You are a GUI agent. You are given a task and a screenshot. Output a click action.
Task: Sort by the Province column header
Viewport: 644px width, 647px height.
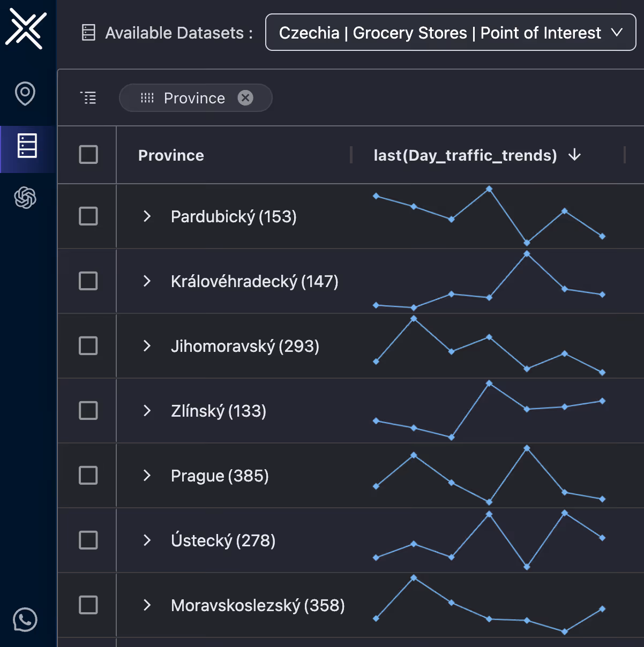(x=171, y=155)
